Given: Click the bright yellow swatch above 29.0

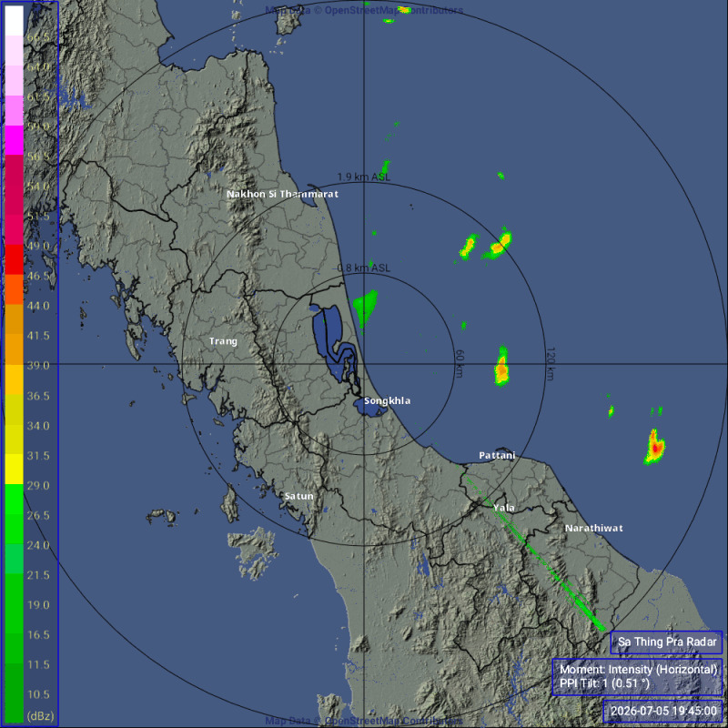Looking at the screenshot, I should coord(14,469).
